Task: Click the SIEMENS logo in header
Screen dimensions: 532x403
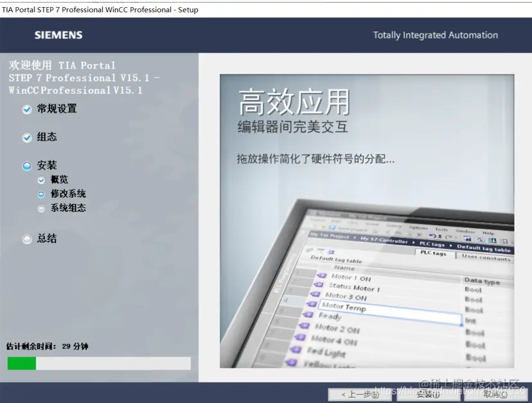Action: pos(58,35)
